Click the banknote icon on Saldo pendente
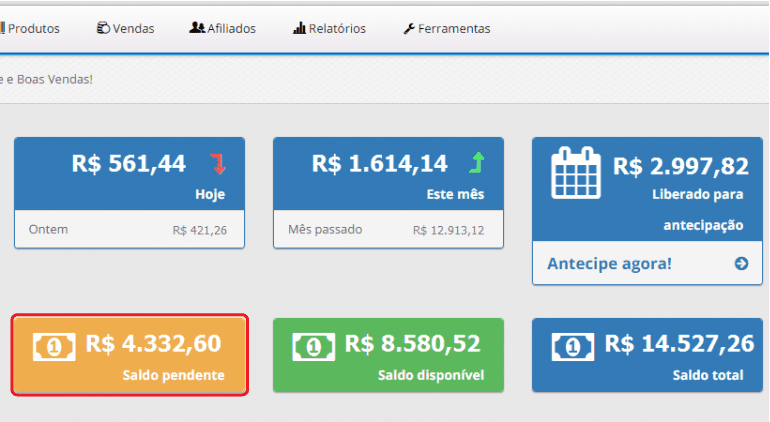 (x=54, y=347)
